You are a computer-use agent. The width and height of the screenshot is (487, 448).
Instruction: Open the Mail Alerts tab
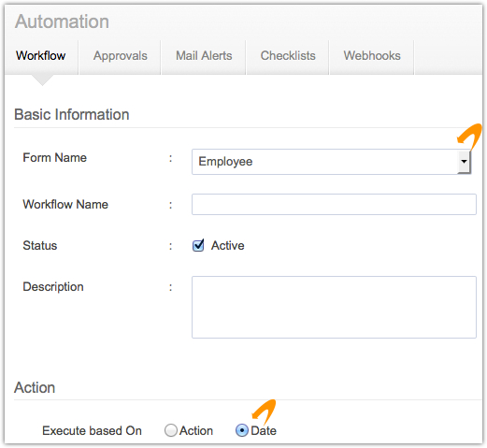(204, 56)
